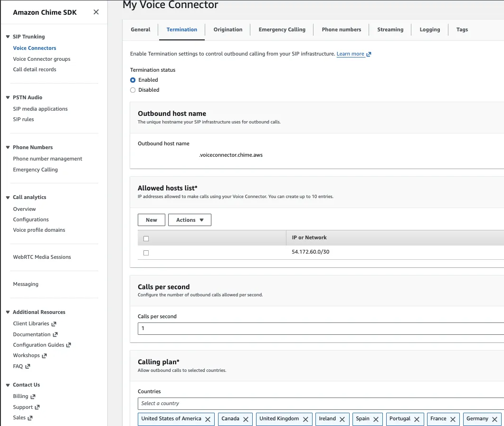Screen dimensions: 504x426
Task: Open Voice Connectors in sidebar
Action: click(x=34, y=48)
